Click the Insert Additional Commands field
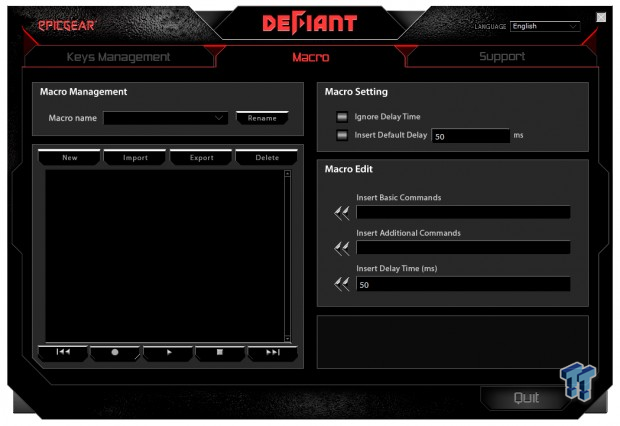 click(463, 248)
